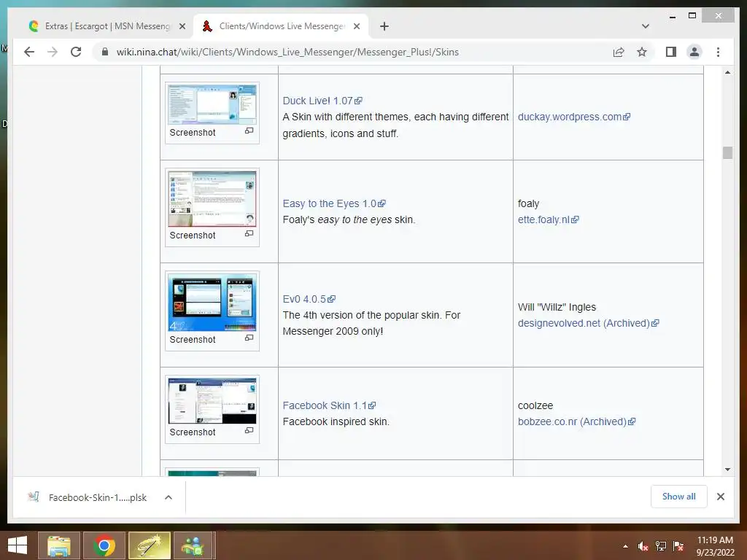Toggle the browser side panel
The image size is (747, 560).
tap(671, 52)
